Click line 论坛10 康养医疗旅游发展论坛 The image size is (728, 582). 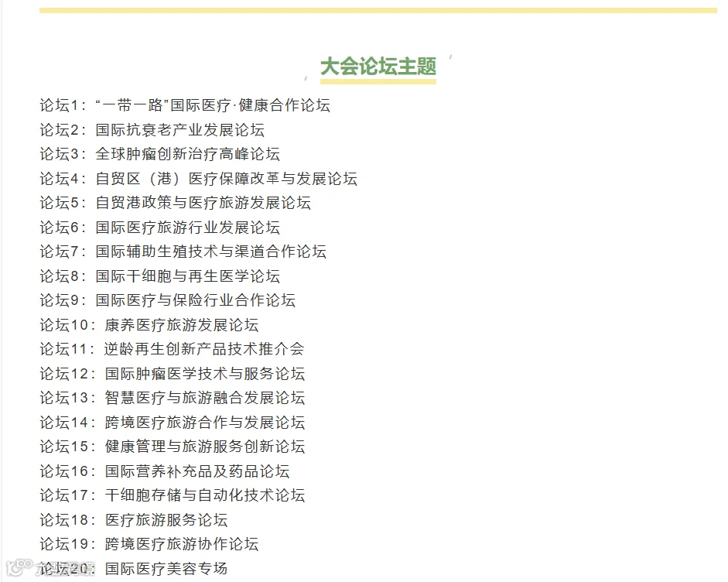coord(149,325)
